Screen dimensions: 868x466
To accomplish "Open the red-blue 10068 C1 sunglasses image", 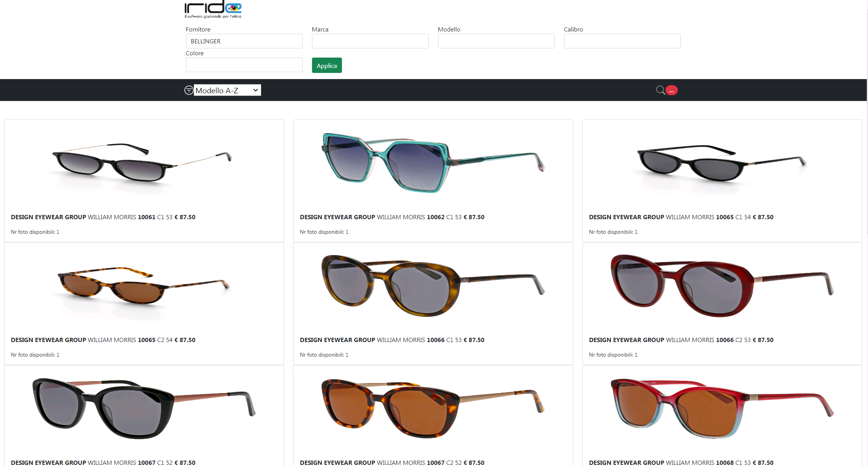I will 722,409.
